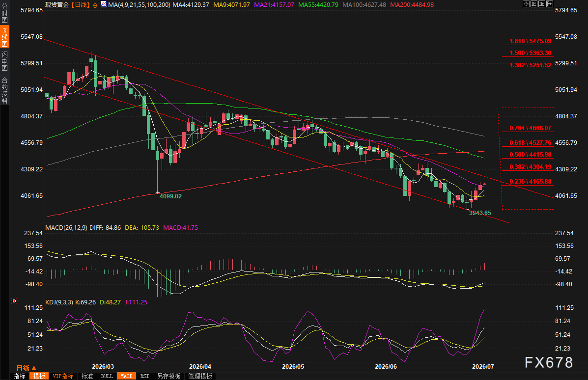Select the 0.382 \ 4304.19 Fibonacci level

(x=530, y=167)
